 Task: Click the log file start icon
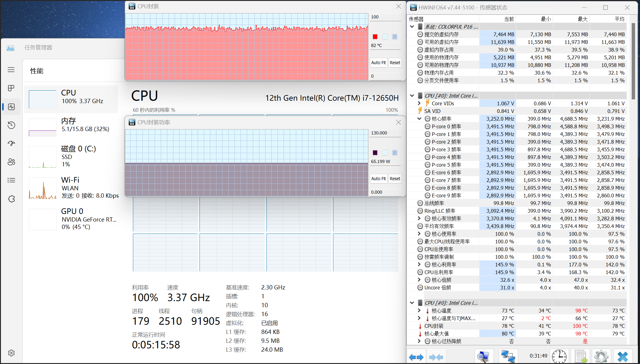tap(581, 357)
